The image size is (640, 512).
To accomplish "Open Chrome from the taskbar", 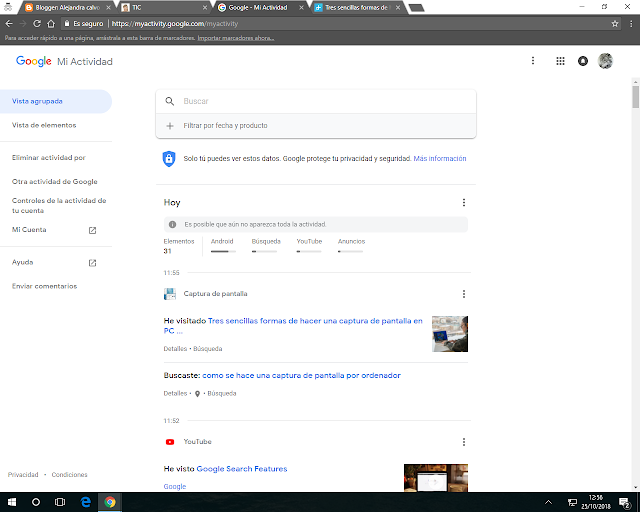I will click(110, 502).
